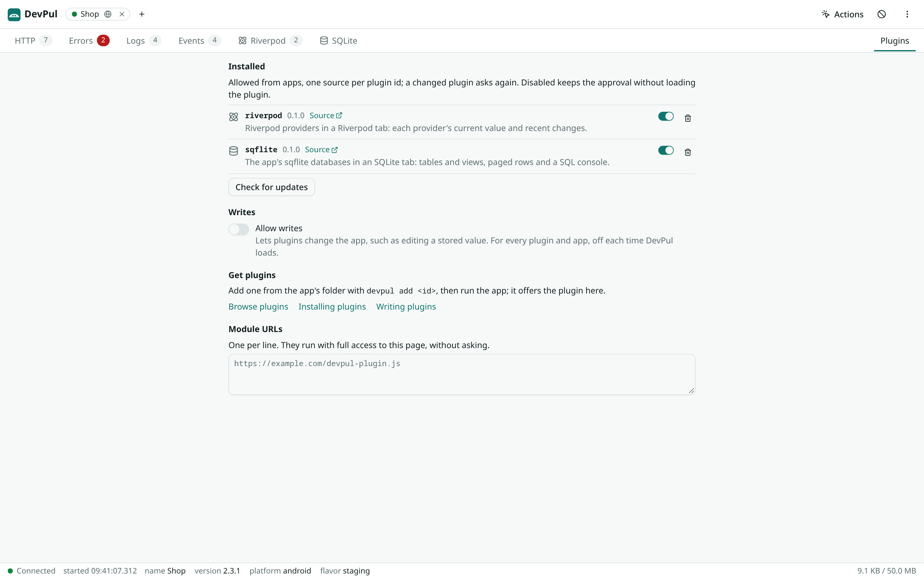This screenshot has width=924, height=578.
Task: Click the 'version 2.3.1' status entry
Action: (x=217, y=571)
